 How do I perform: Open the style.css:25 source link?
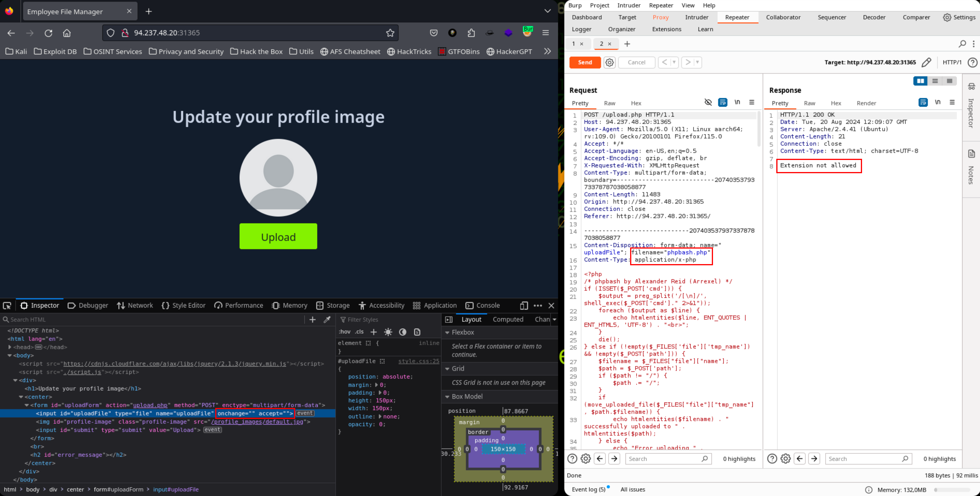418,361
